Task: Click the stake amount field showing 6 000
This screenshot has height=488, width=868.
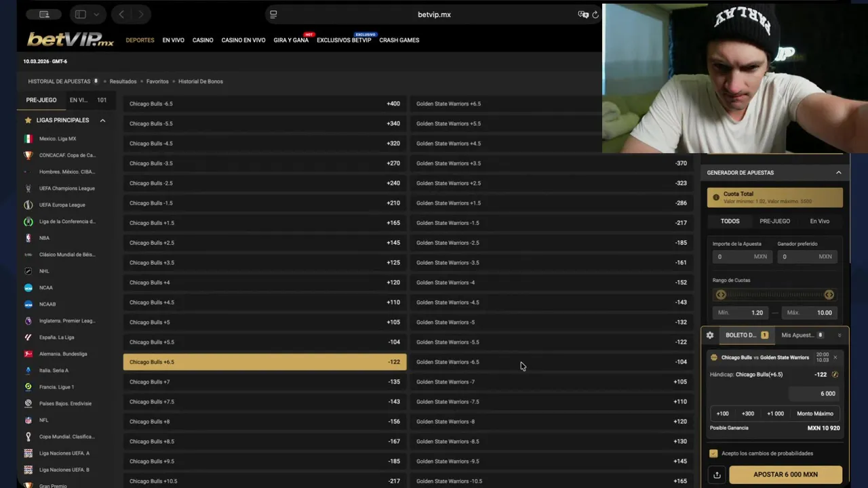Action: pyautogui.click(x=814, y=394)
